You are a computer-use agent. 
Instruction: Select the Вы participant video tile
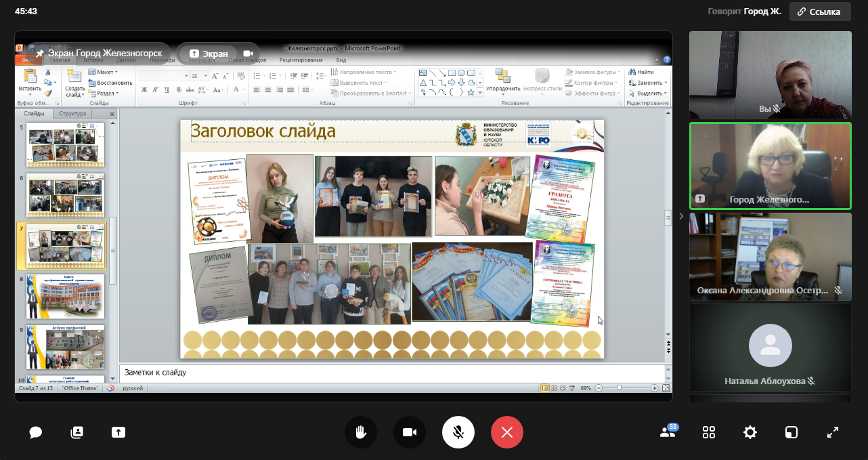tap(771, 75)
